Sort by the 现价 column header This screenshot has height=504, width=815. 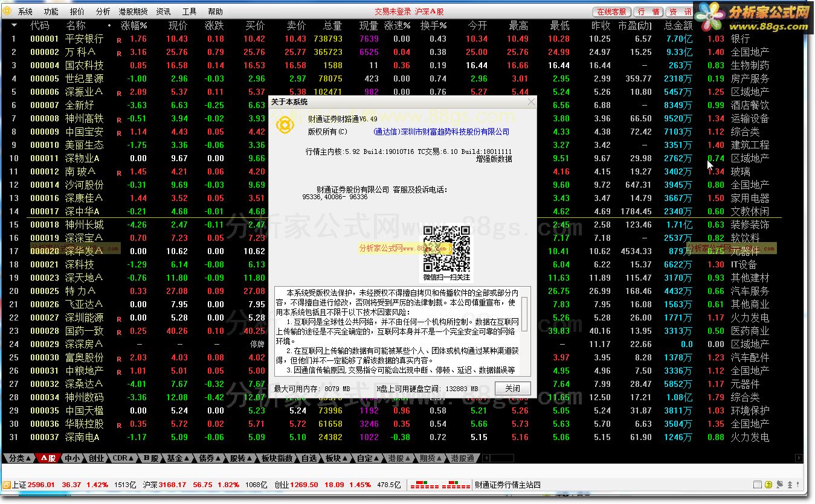click(x=178, y=26)
